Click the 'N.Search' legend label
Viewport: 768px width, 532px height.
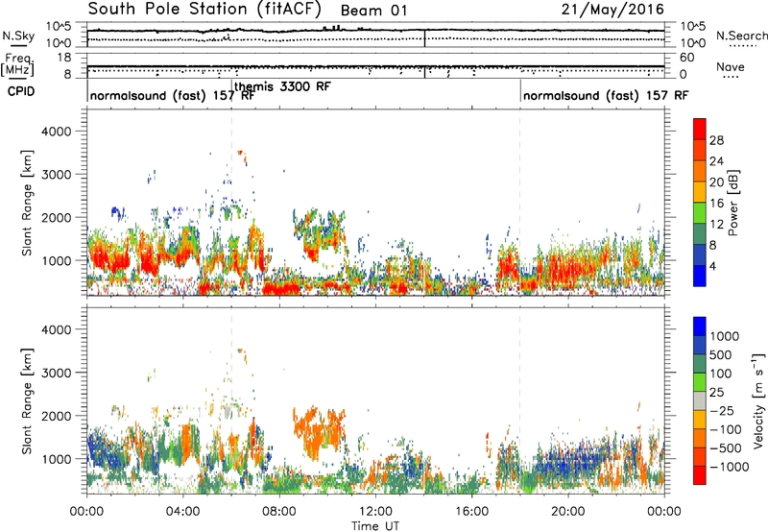(x=741, y=36)
